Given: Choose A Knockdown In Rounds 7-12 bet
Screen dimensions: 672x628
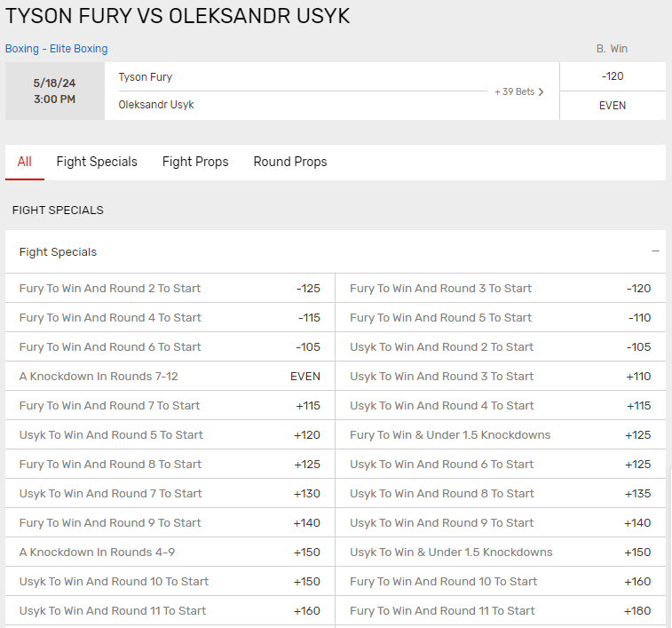Looking at the screenshot, I should pyautogui.click(x=170, y=376).
